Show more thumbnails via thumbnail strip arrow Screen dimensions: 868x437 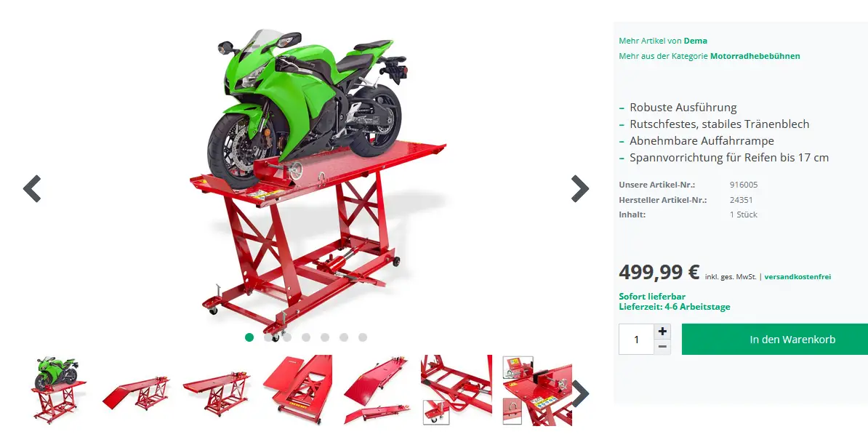click(x=580, y=393)
